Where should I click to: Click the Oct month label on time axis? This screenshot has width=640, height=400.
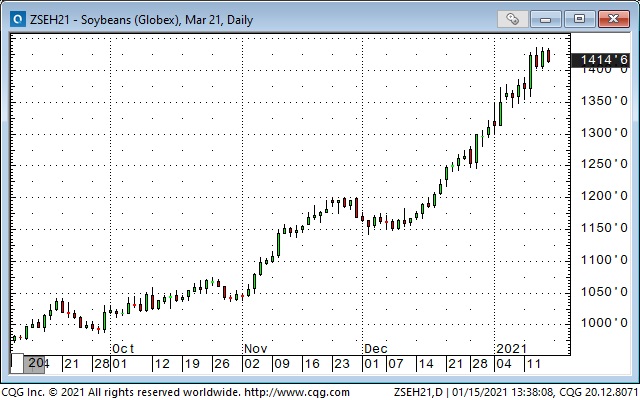[123, 349]
